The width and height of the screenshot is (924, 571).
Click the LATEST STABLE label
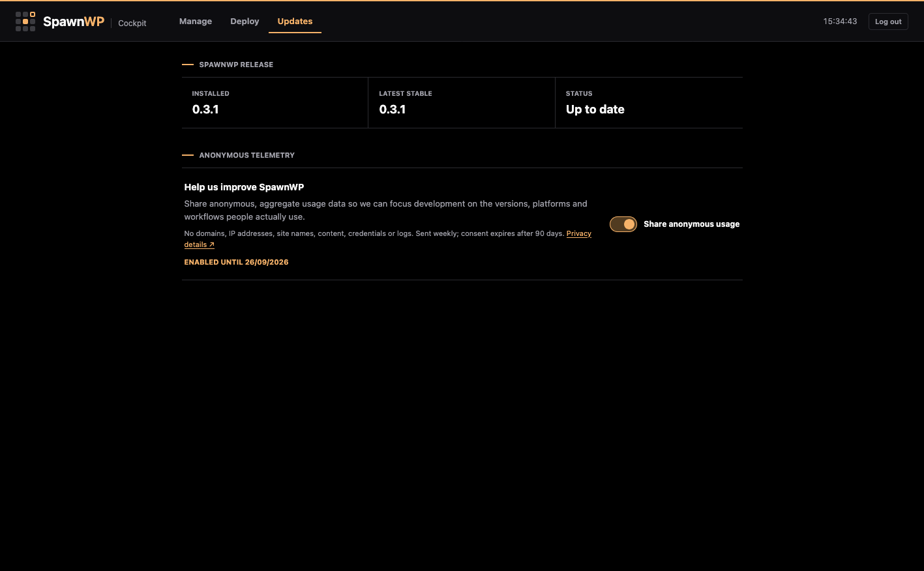click(406, 94)
